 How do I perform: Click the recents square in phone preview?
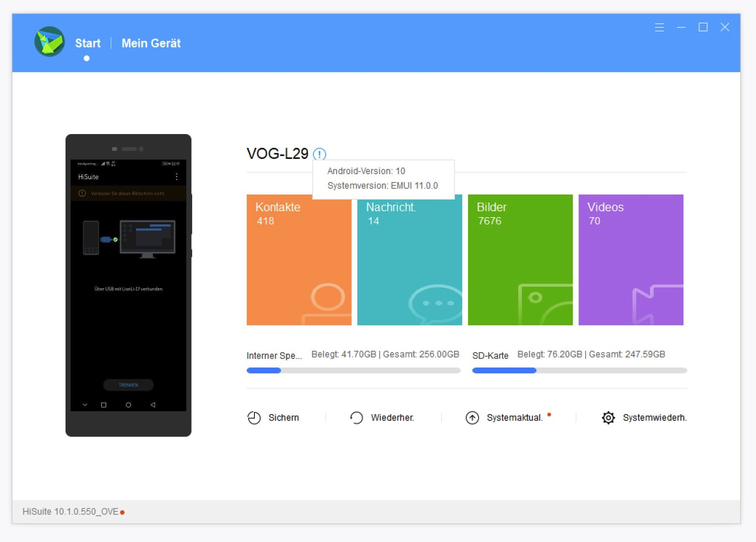(x=104, y=405)
